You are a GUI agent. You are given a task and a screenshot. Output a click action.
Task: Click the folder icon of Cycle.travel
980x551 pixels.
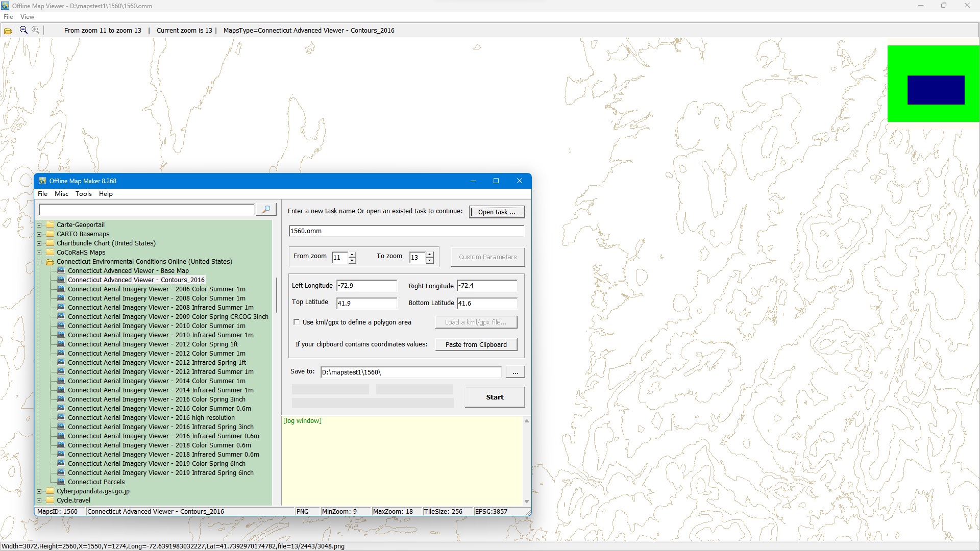click(x=50, y=500)
